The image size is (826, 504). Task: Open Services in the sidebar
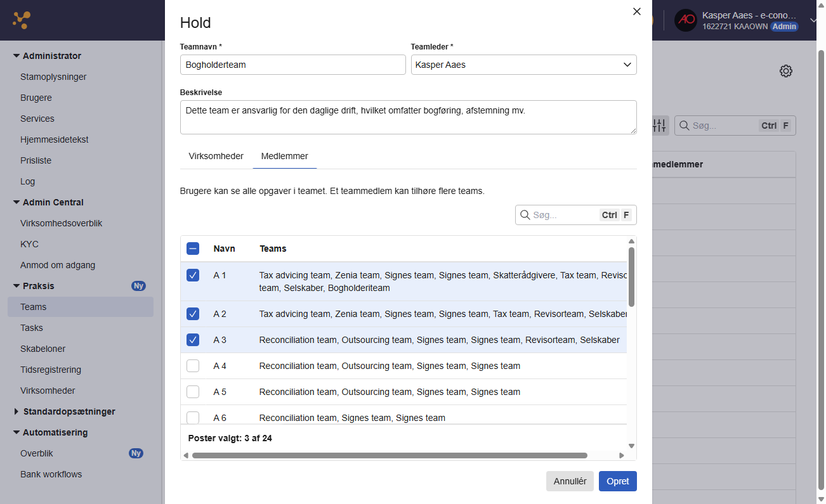point(37,119)
